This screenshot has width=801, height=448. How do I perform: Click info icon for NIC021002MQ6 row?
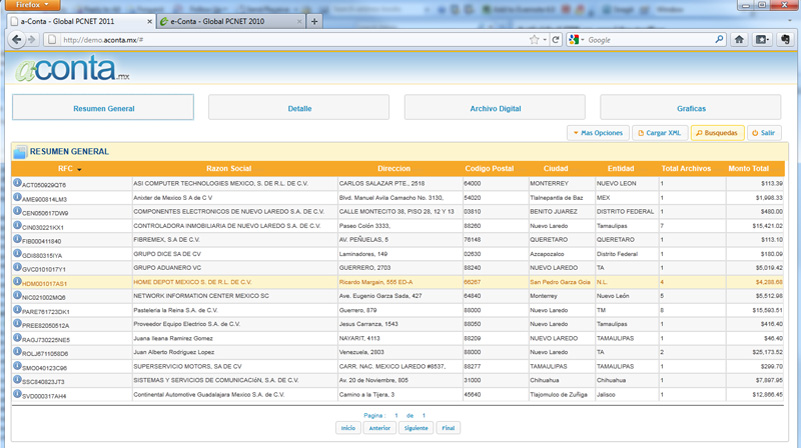point(17,295)
